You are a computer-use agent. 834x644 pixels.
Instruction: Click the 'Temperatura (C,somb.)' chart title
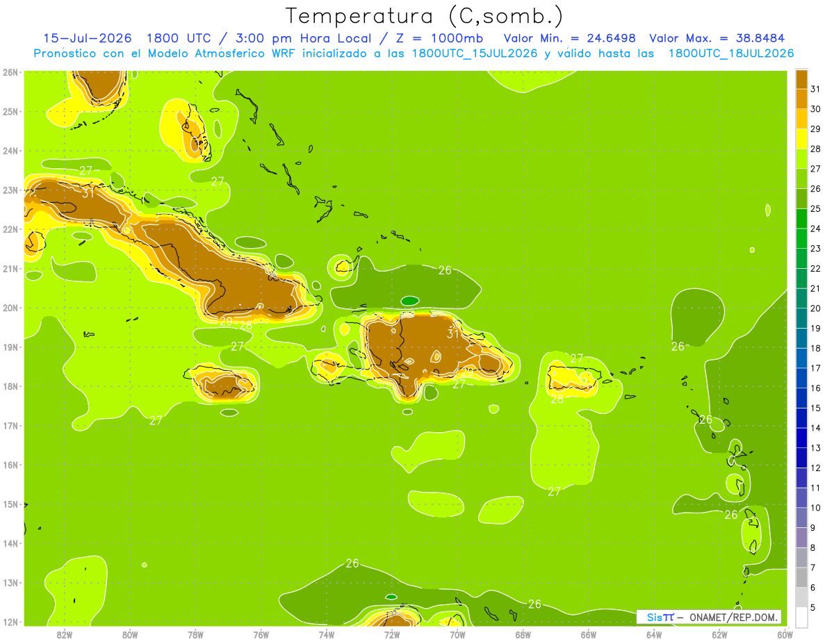click(x=424, y=16)
